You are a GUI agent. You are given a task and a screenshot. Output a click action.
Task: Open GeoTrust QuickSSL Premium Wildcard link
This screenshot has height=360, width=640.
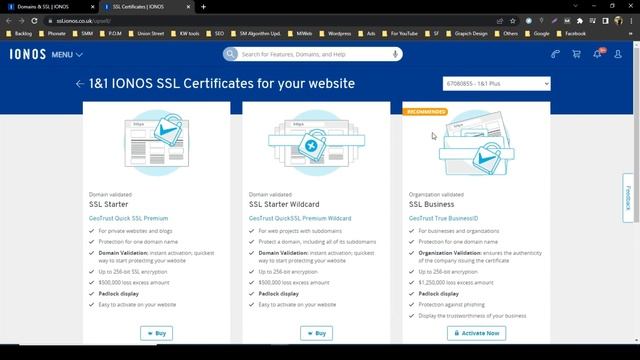click(x=300, y=218)
